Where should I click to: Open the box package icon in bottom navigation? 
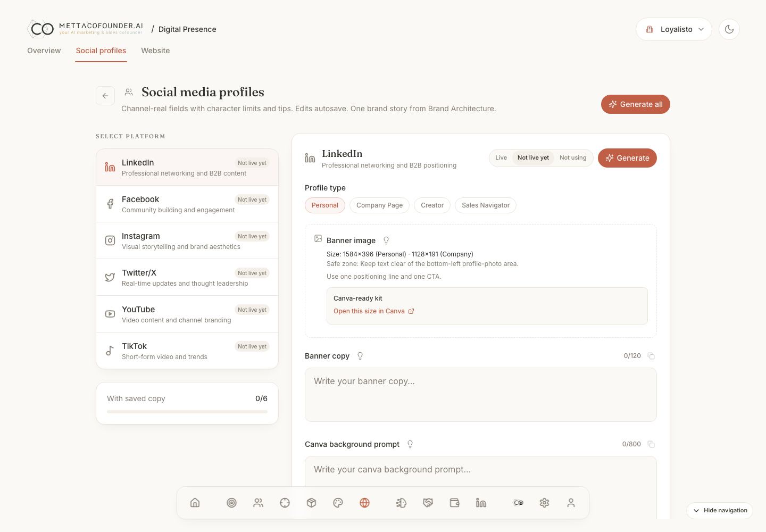pyautogui.click(x=312, y=503)
